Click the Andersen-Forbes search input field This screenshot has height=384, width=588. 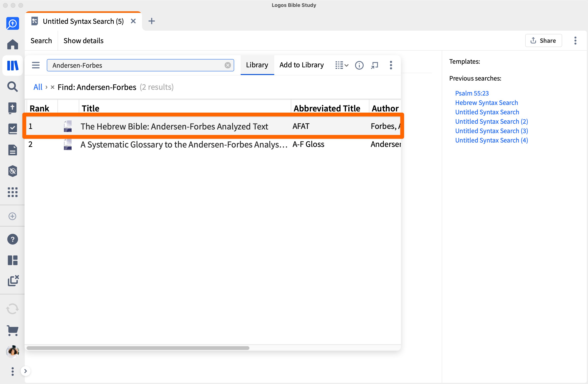[x=140, y=65]
